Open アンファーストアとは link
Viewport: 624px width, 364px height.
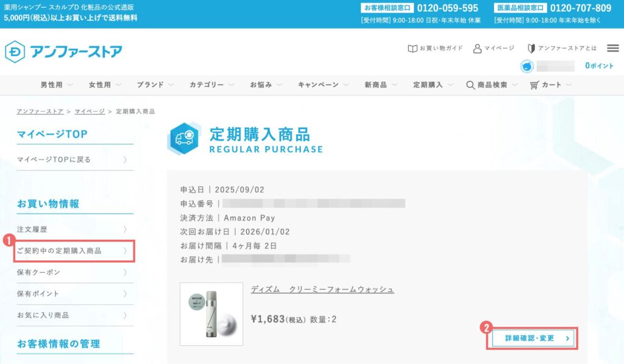pyautogui.click(x=567, y=49)
